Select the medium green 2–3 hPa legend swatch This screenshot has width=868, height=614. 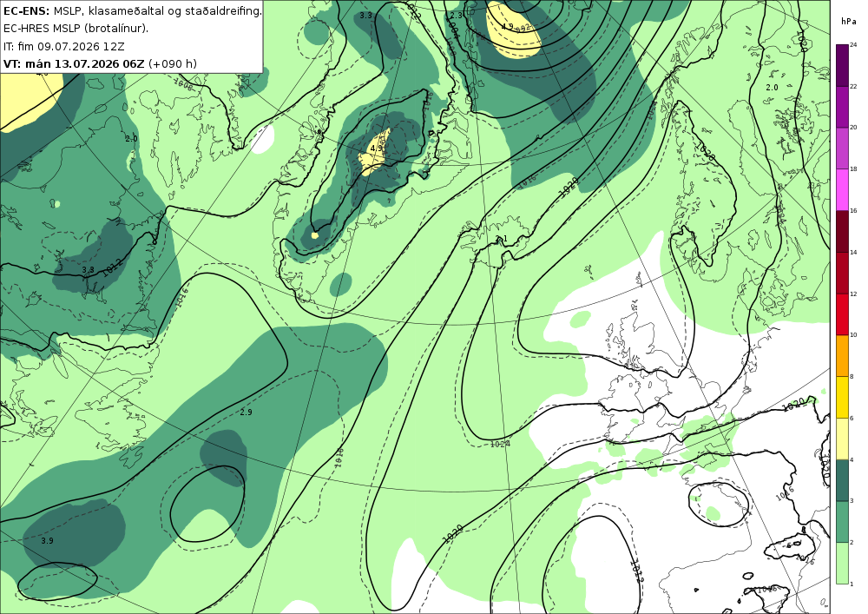842,521
